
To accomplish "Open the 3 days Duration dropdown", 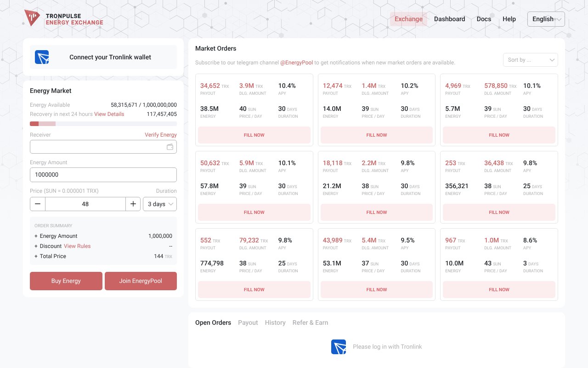I will coord(159,204).
